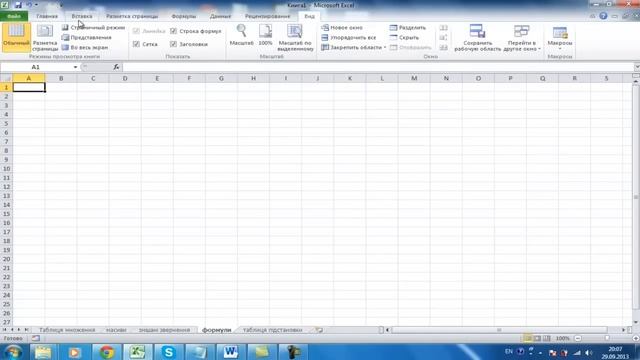Expand the formula bar with the arrow
Screen dimensions: 640x360
pyautogui.click(x=637, y=67)
